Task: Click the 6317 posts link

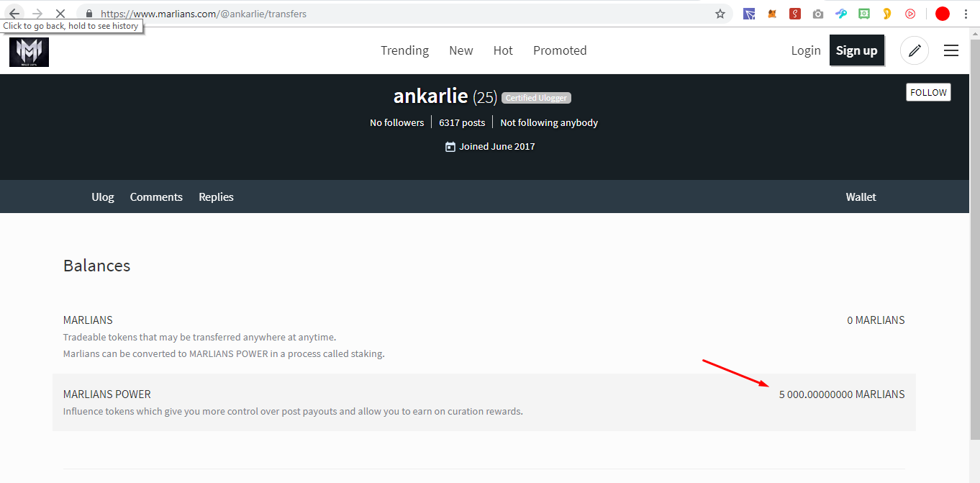Action: [462, 122]
